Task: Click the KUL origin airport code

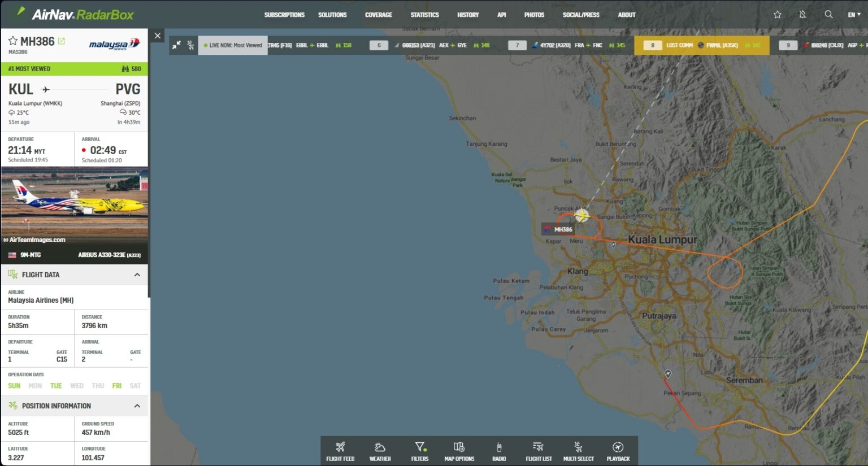Action: click(x=21, y=89)
